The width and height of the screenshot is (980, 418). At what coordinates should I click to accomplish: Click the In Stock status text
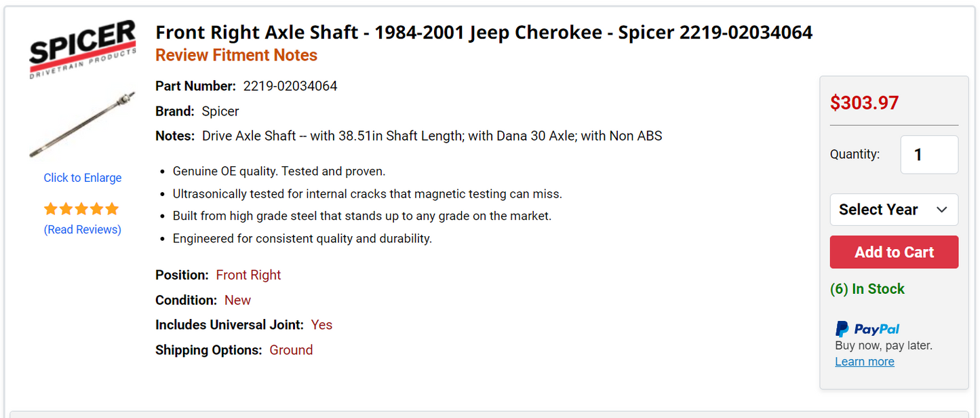(869, 288)
